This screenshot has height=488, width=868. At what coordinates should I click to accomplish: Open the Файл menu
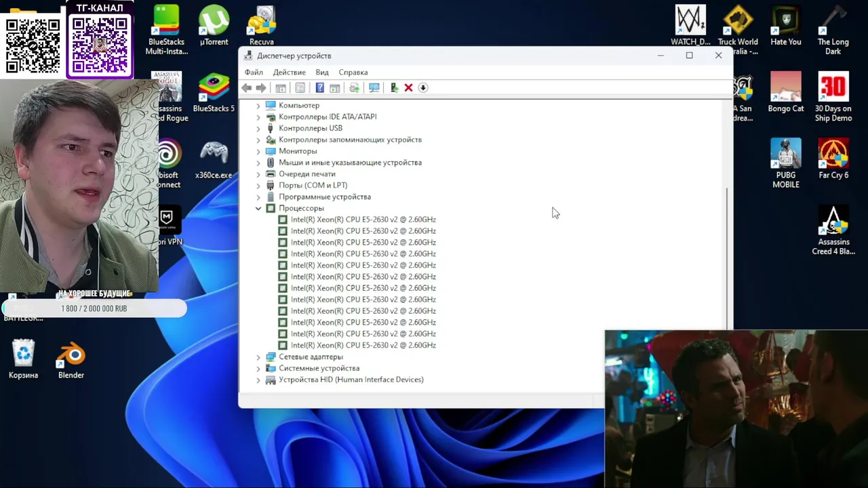(x=254, y=72)
